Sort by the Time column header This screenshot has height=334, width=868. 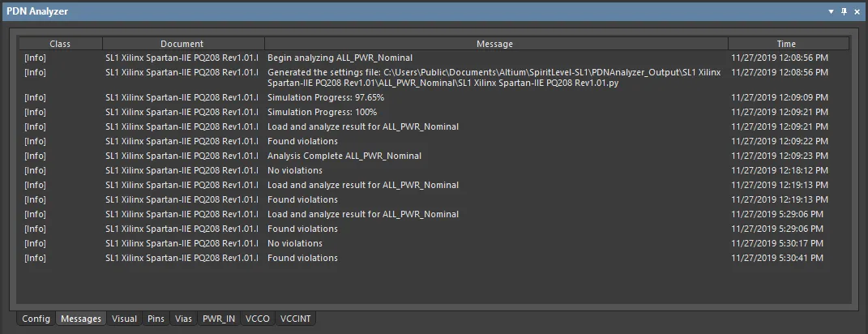coord(785,44)
